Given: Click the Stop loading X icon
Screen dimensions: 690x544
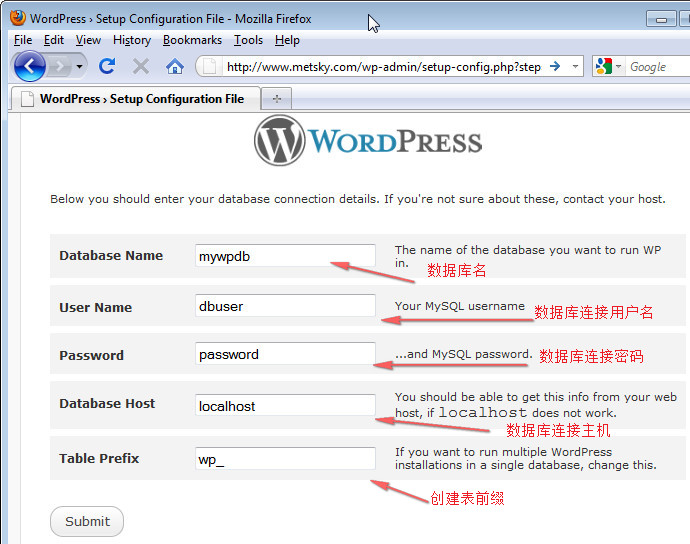Looking at the screenshot, I should pyautogui.click(x=140, y=67).
